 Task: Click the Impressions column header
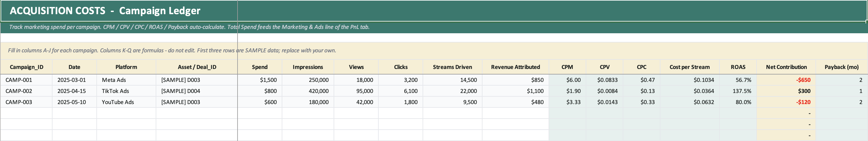point(308,67)
